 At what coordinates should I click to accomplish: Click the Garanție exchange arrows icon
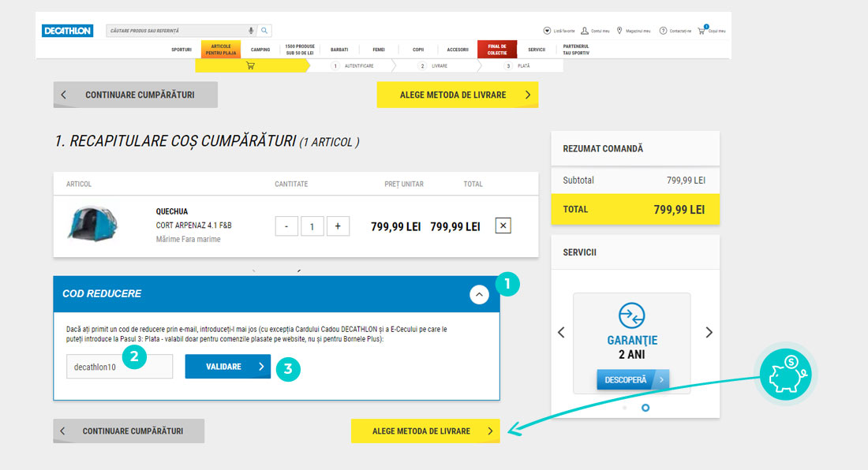point(631,315)
